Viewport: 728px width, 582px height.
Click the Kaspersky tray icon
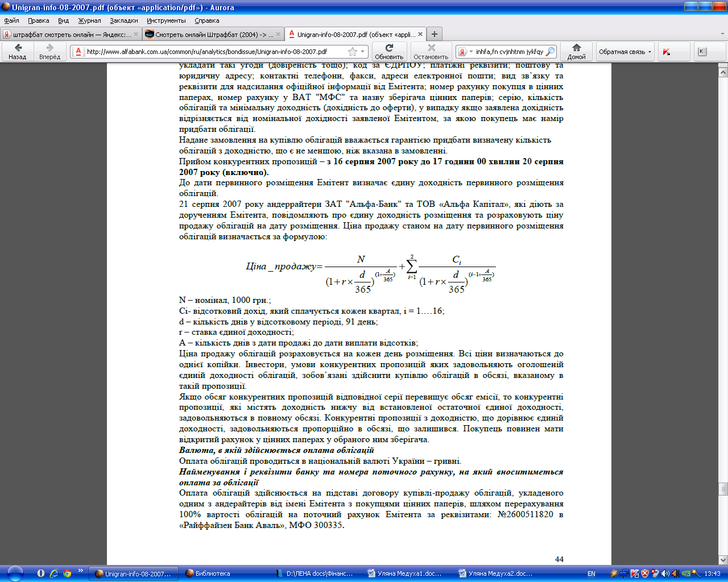tap(635, 573)
